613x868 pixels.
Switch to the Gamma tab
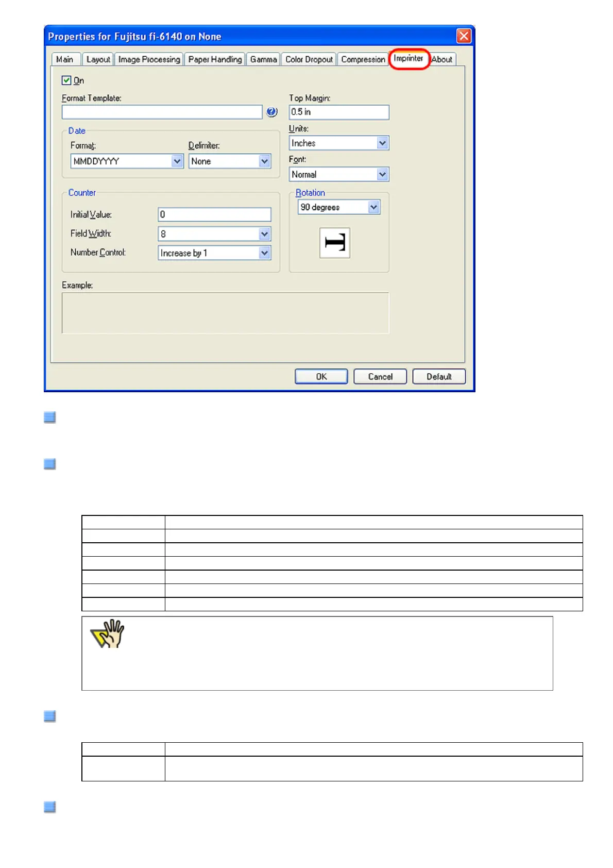(263, 59)
